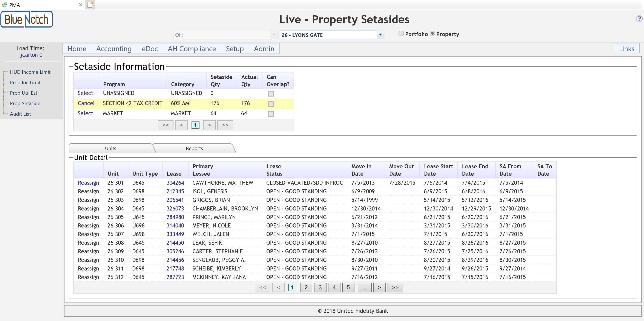The image size is (644, 321).
Task: Open Prop Util Est in sidebar
Action: (23, 93)
